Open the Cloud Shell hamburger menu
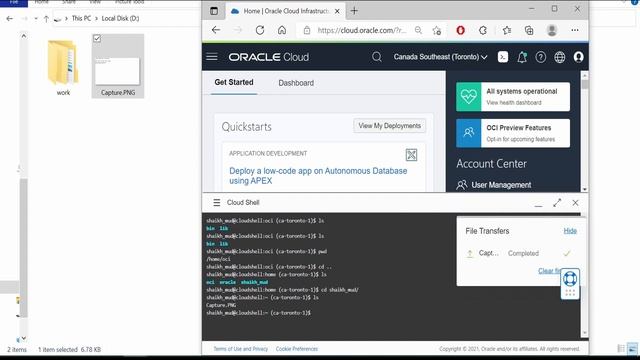The image size is (640, 360). pos(217,202)
